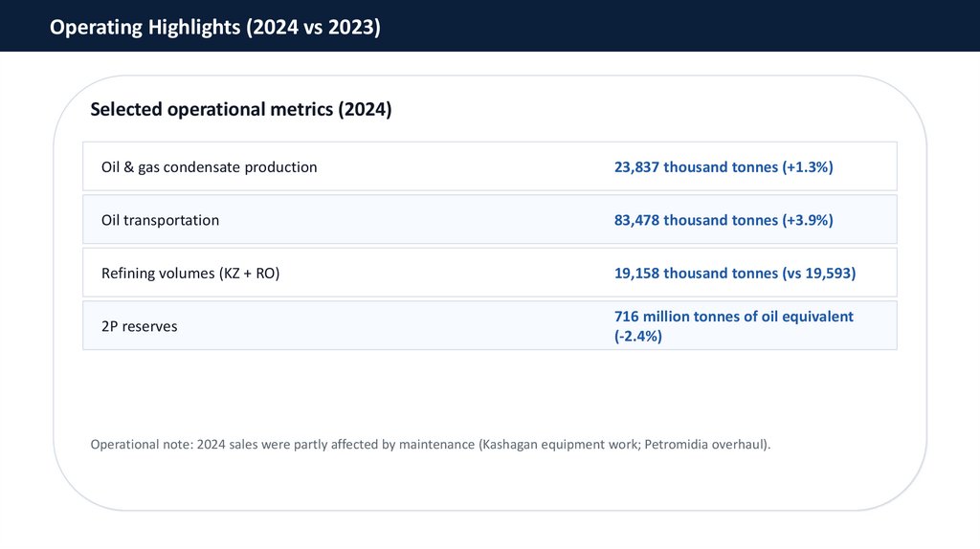980x549 pixels.
Task: Click the 83,478 thousand tonnes figure
Action: [696, 220]
